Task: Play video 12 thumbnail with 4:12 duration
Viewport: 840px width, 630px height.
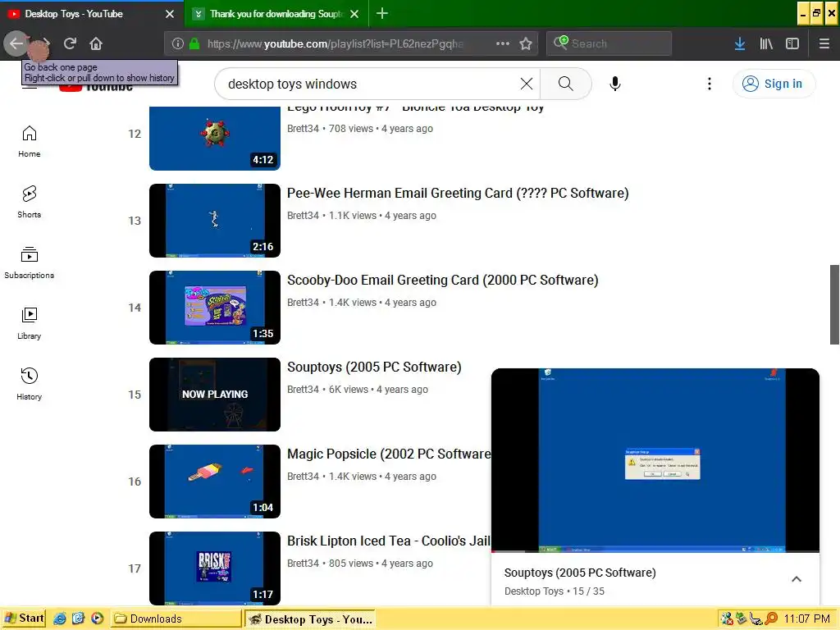Action: tap(215, 138)
